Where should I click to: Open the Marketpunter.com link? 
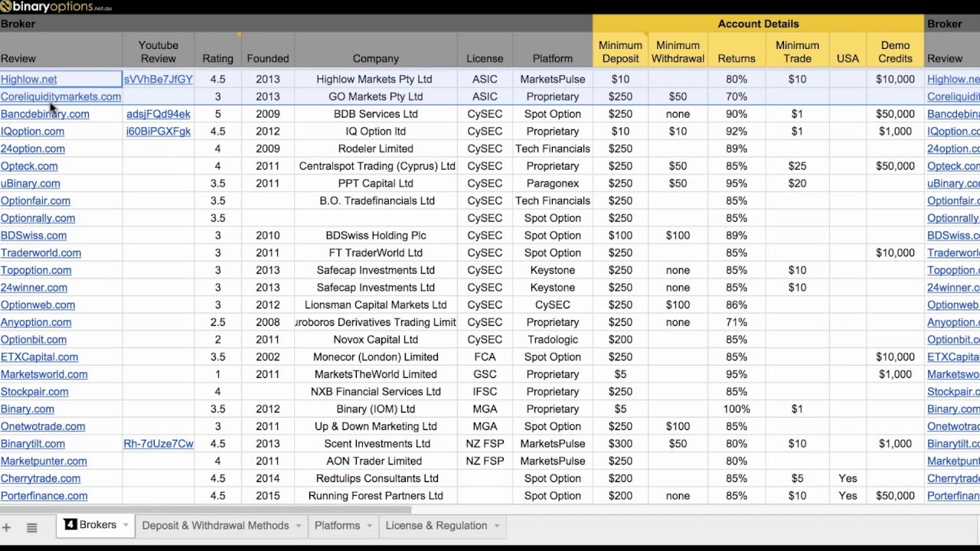(44, 461)
